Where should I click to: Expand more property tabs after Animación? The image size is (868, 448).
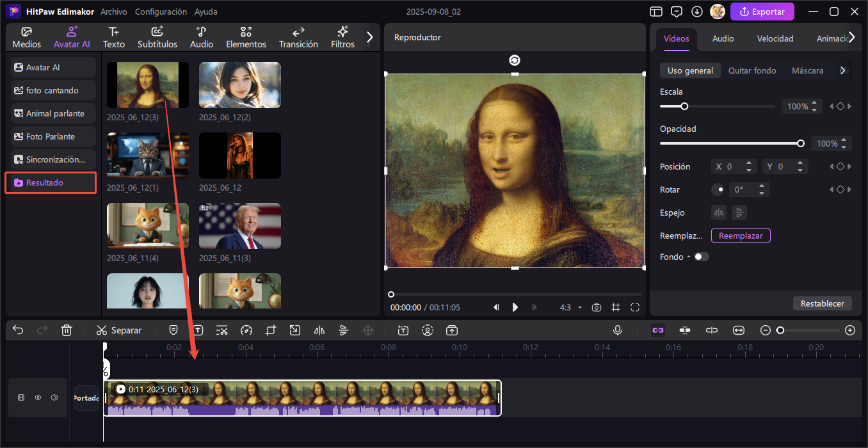(851, 37)
